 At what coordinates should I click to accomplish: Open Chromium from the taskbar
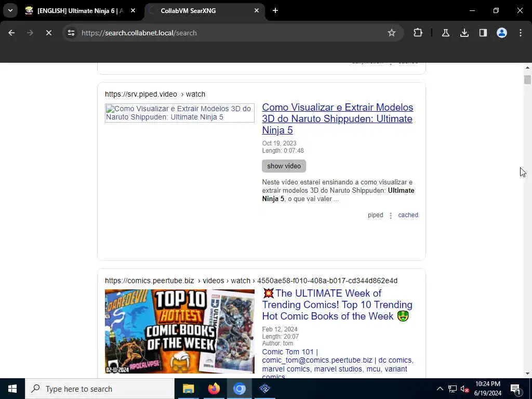click(239, 389)
